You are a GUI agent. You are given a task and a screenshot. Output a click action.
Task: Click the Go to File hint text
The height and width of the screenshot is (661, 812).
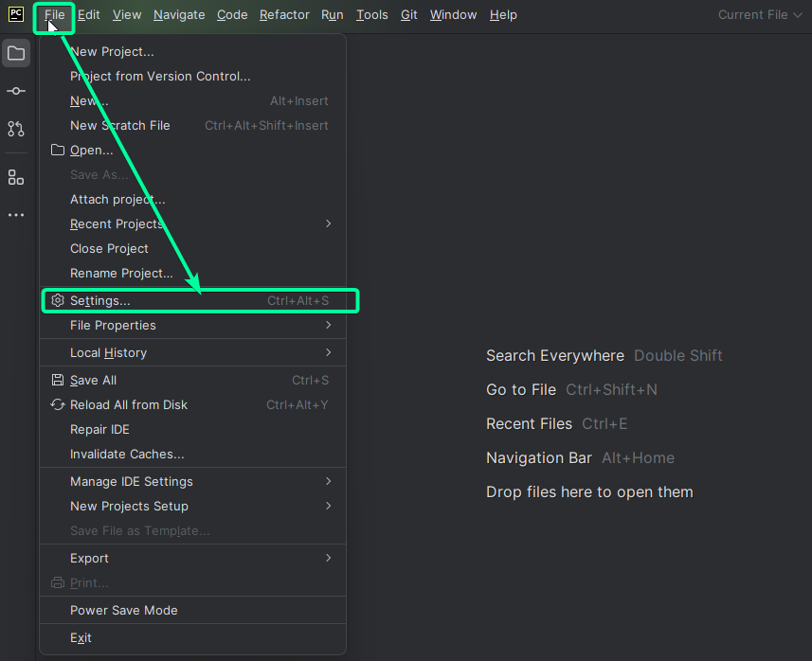(x=521, y=390)
